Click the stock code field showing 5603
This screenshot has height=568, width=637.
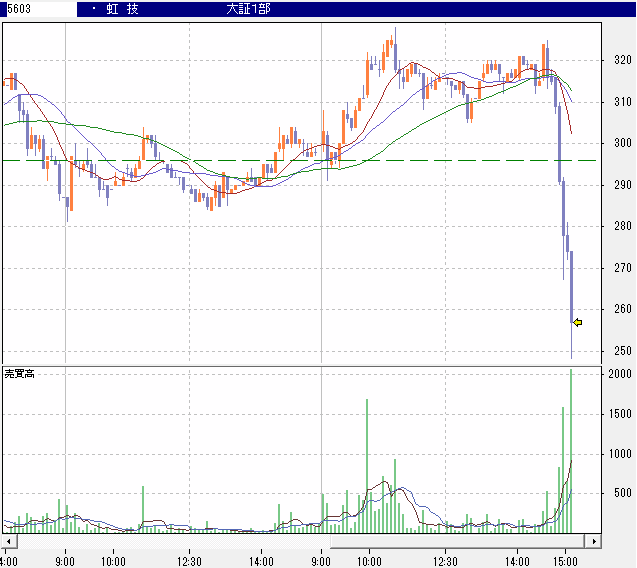[x=41, y=9]
